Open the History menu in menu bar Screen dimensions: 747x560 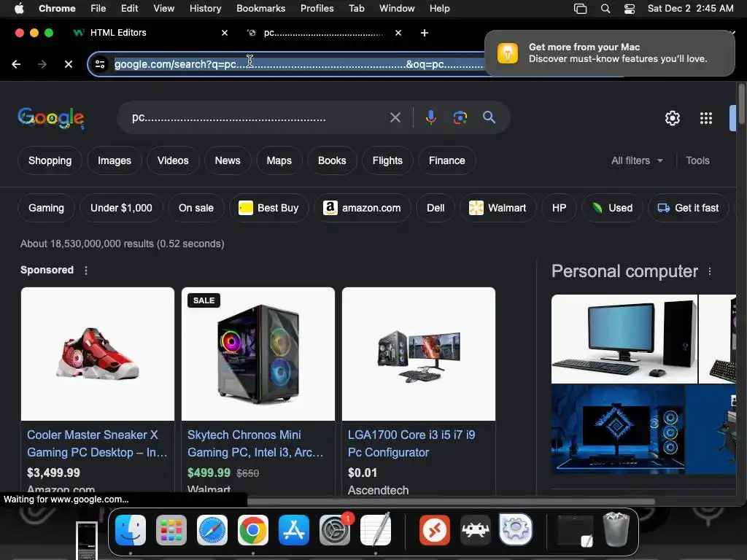(x=205, y=9)
